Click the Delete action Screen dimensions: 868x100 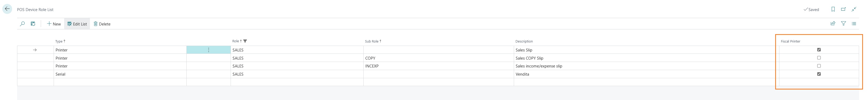pyautogui.click(x=102, y=24)
